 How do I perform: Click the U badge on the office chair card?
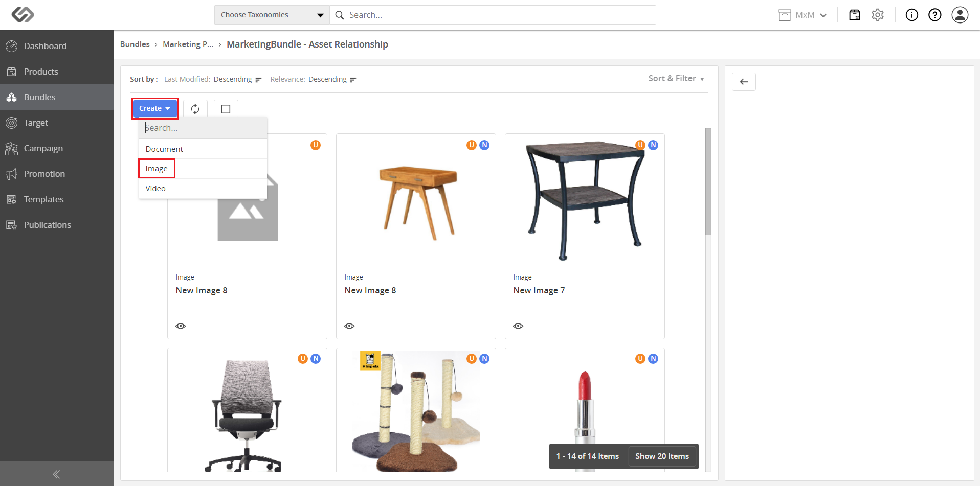click(x=303, y=359)
